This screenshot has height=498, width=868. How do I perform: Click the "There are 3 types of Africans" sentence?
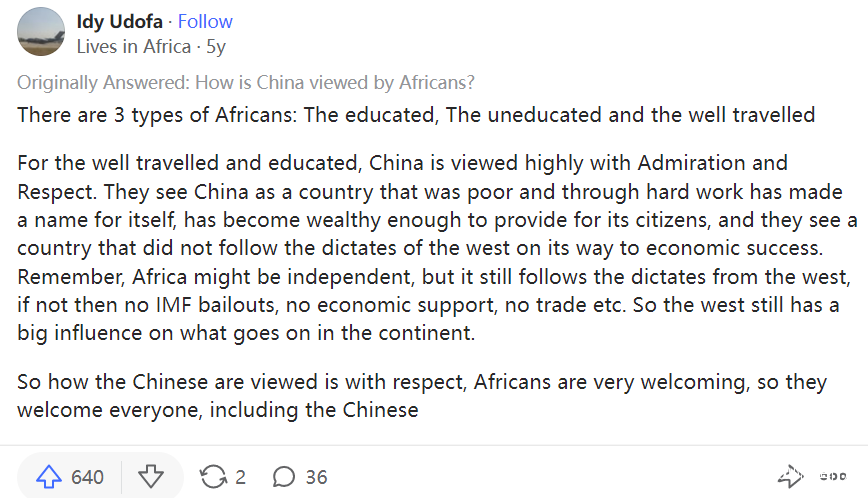(x=416, y=114)
